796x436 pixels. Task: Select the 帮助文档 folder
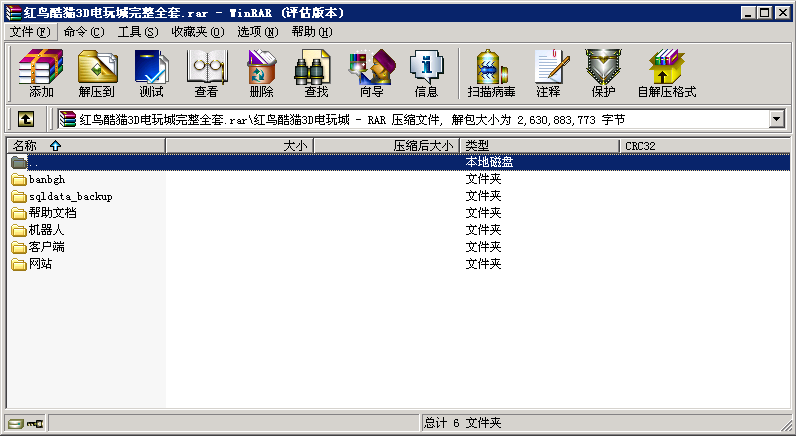point(52,213)
